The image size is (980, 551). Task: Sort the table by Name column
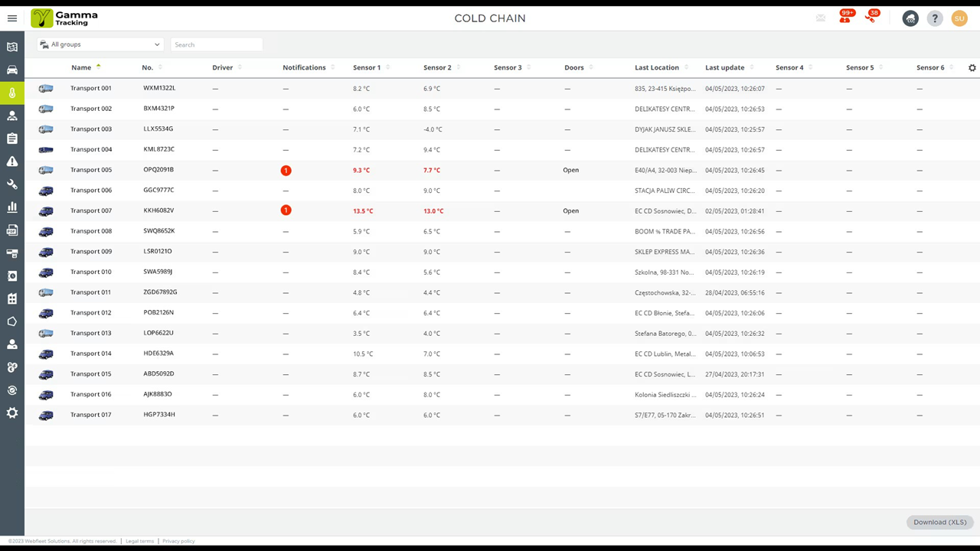[x=81, y=67]
